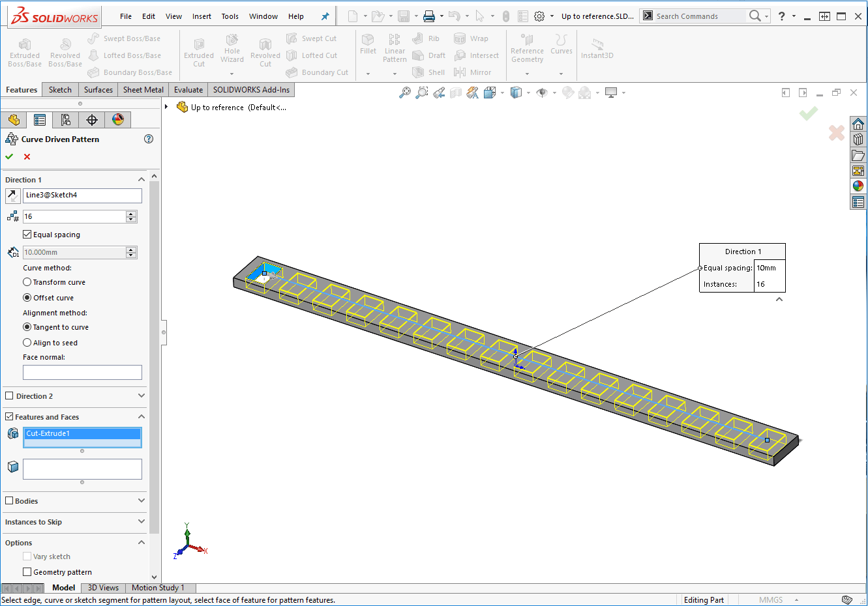Expand the Instances to Skip section
The image size is (868, 606).
(x=142, y=522)
